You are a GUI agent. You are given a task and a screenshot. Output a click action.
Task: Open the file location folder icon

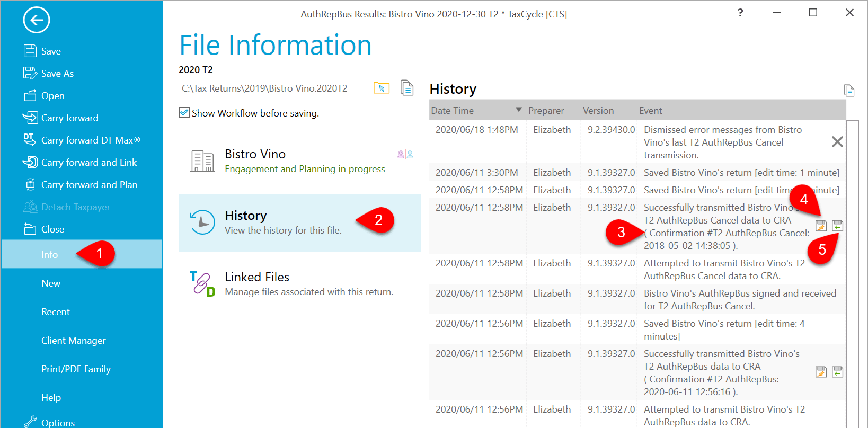pyautogui.click(x=382, y=88)
